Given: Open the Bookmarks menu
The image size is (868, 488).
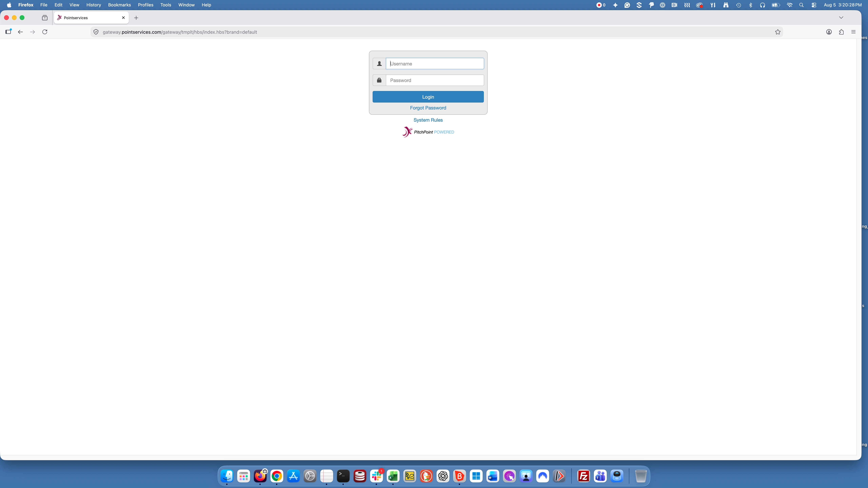Looking at the screenshot, I should coord(119,5).
